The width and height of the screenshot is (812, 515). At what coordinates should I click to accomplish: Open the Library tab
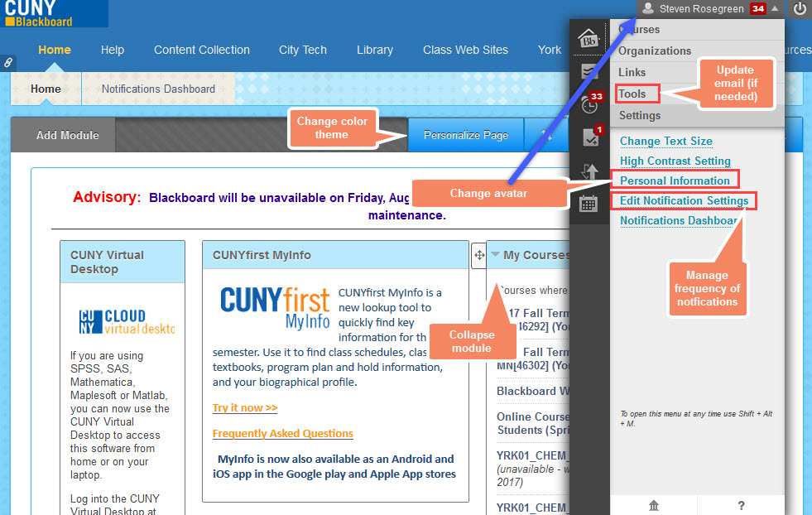coord(375,50)
